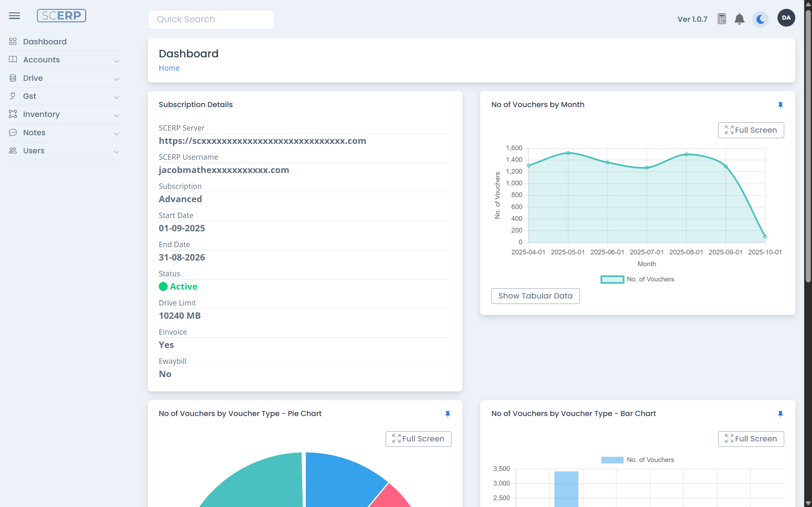Click the hamburger menu icon
Viewport: 812px width, 507px height.
point(14,16)
